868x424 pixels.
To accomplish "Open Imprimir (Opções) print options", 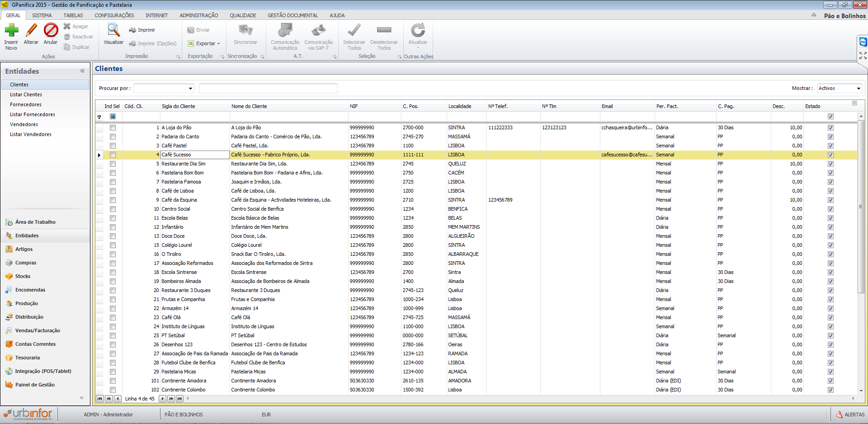I will [x=153, y=43].
